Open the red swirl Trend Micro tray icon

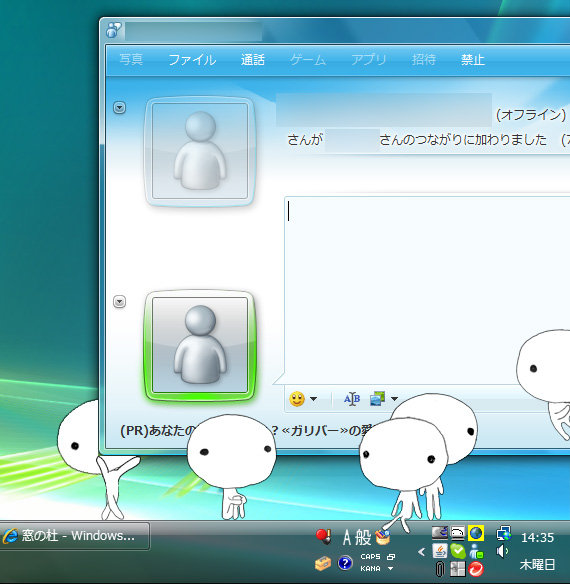tap(476, 569)
